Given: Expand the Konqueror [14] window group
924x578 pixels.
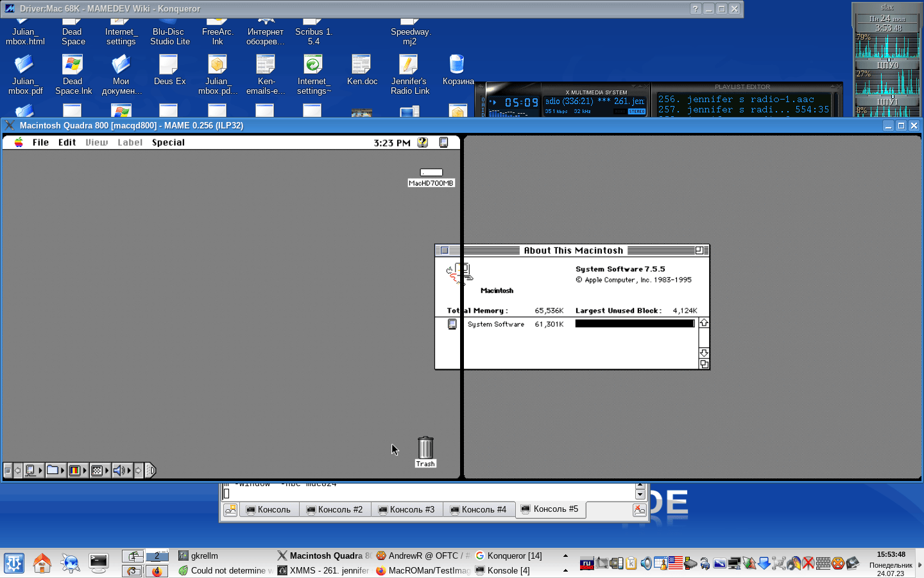Looking at the screenshot, I should 521,556.
